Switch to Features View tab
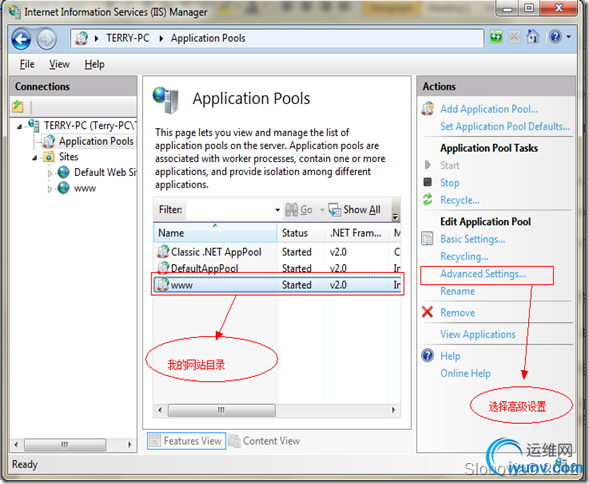589x484 pixels. coord(186,441)
